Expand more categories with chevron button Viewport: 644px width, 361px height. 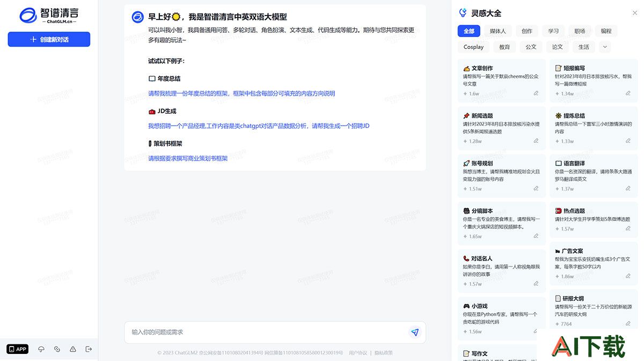tap(605, 47)
